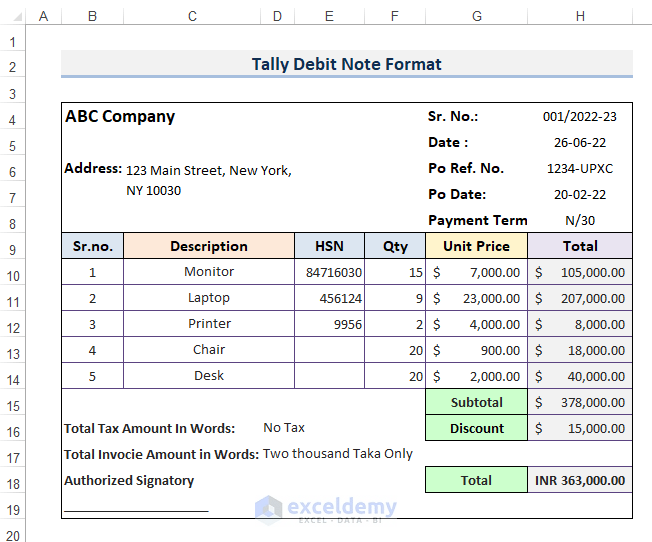
Task: Select column F header
Action: pos(395,16)
